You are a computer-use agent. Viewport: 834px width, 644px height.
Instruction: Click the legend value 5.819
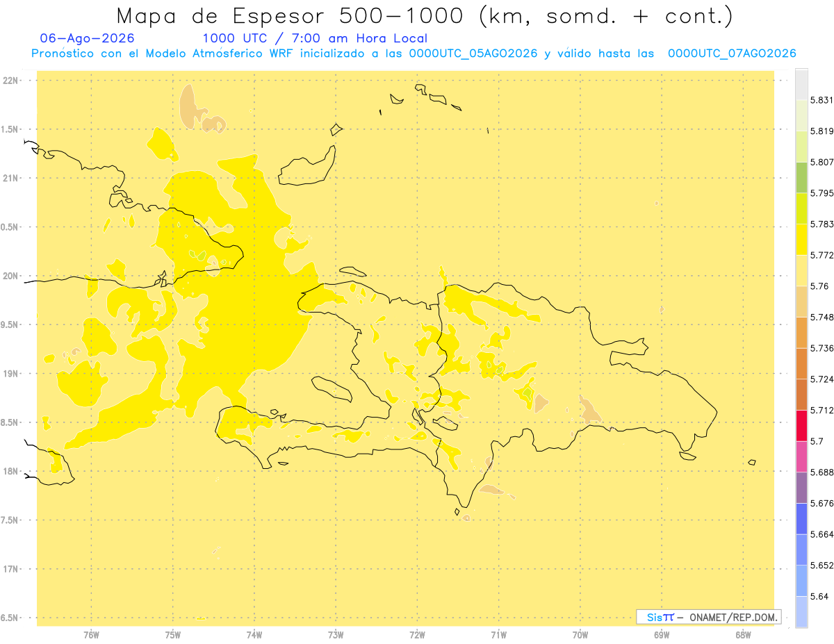pos(822,131)
